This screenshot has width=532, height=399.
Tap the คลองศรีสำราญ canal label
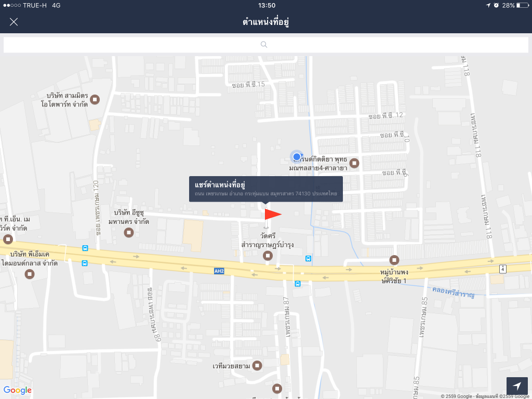tap(453, 294)
